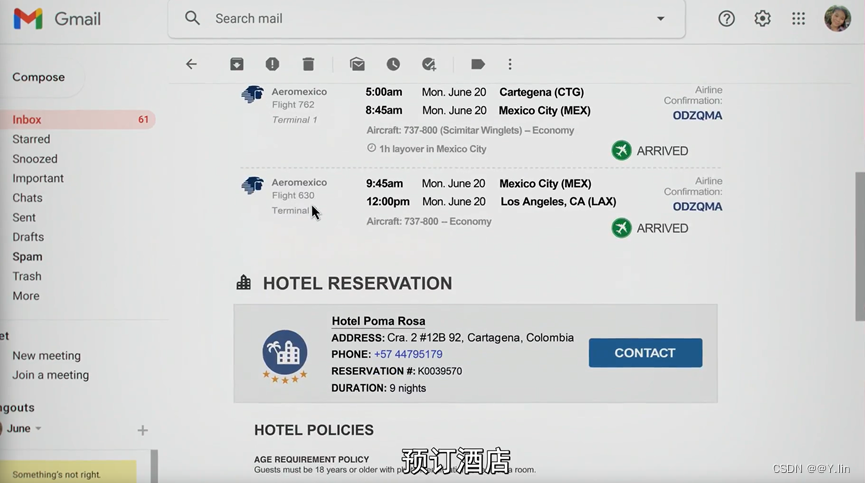The width and height of the screenshot is (865, 483).
Task: Expand More in the sidebar
Action: pos(26,296)
